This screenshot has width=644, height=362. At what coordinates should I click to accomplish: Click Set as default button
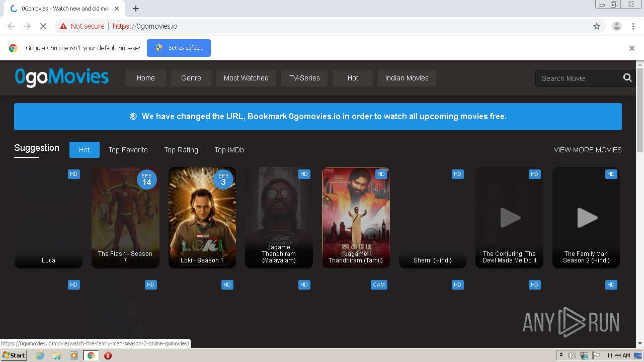pyautogui.click(x=179, y=48)
